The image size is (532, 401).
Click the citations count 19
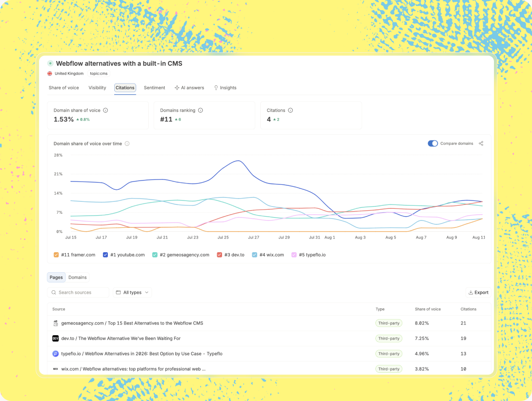[x=464, y=339]
